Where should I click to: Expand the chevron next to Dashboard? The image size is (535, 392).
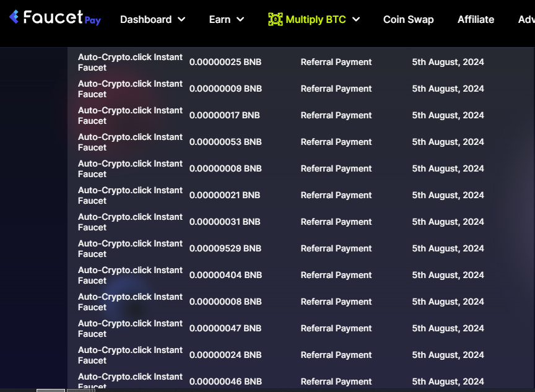coord(182,19)
